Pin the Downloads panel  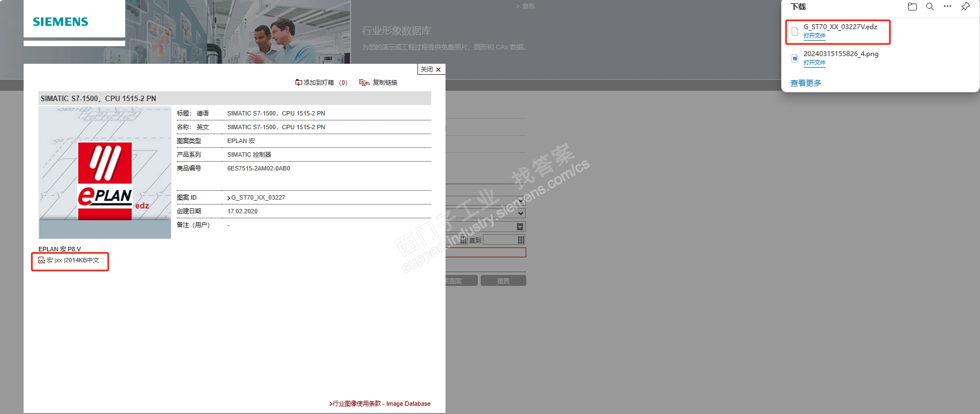(x=965, y=7)
